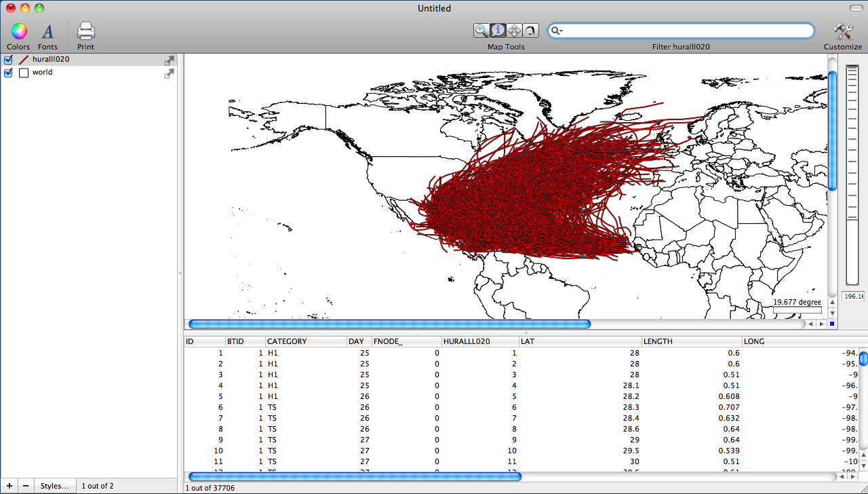The width and height of the screenshot is (868, 494).
Task: Click the export arrow beside world layer
Action: tap(169, 73)
